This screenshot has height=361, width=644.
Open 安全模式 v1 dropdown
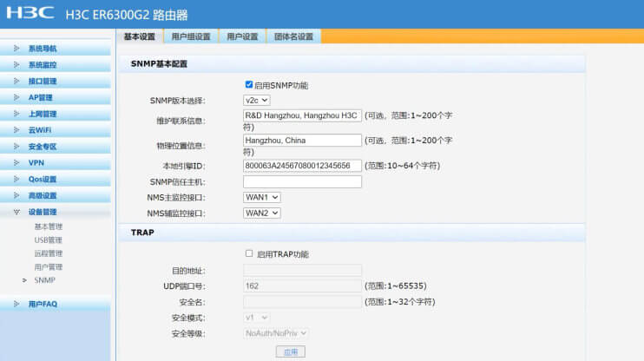click(x=257, y=318)
